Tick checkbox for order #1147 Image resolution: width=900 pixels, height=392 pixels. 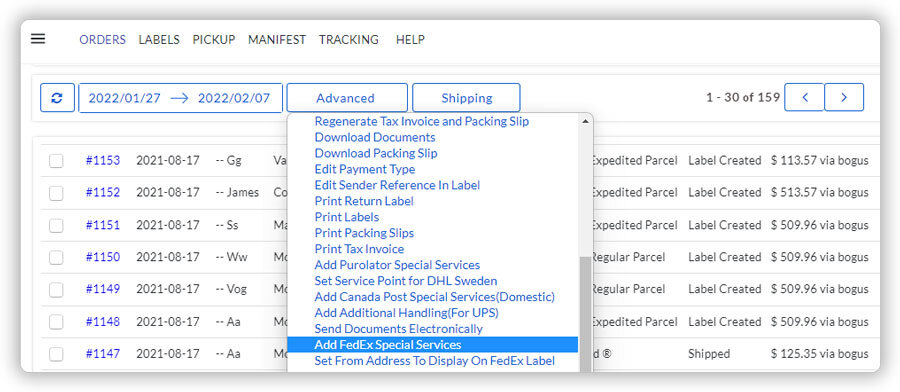[x=56, y=354]
